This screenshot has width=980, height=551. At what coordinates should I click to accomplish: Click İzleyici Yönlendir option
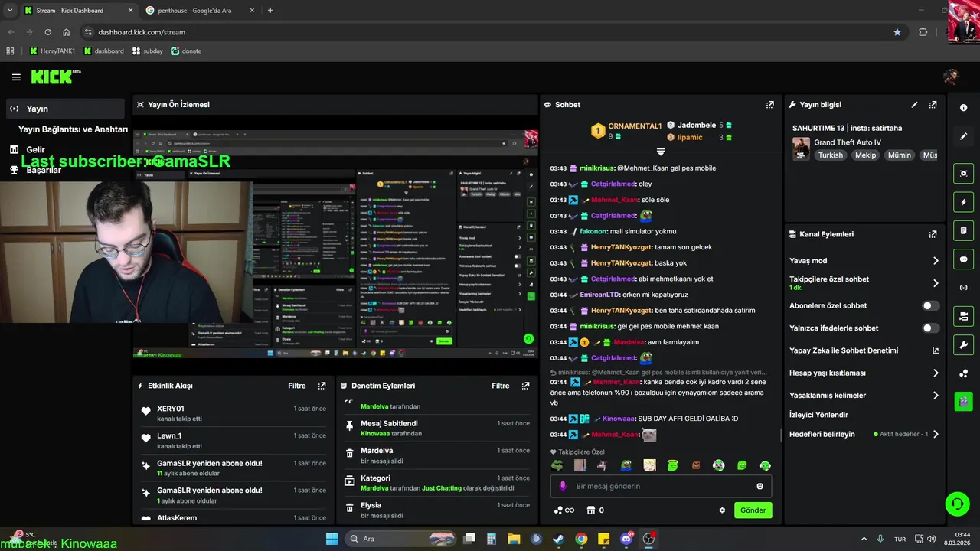tap(818, 415)
